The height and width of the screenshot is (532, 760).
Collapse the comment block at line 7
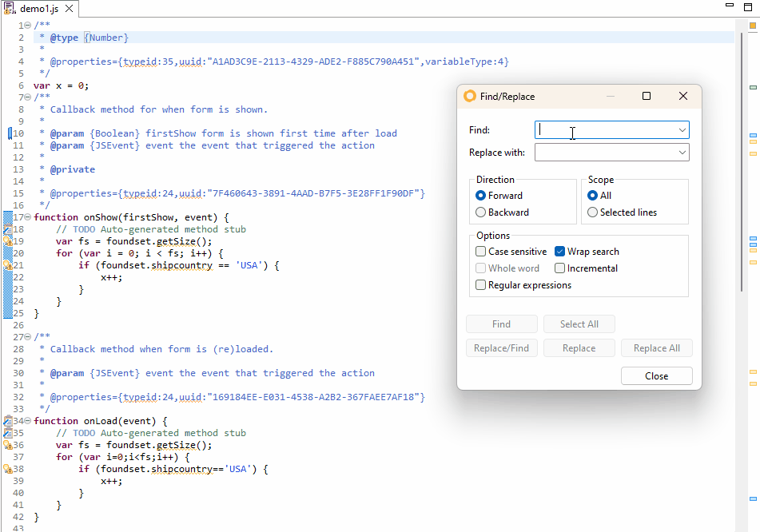(x=28, y=97)
